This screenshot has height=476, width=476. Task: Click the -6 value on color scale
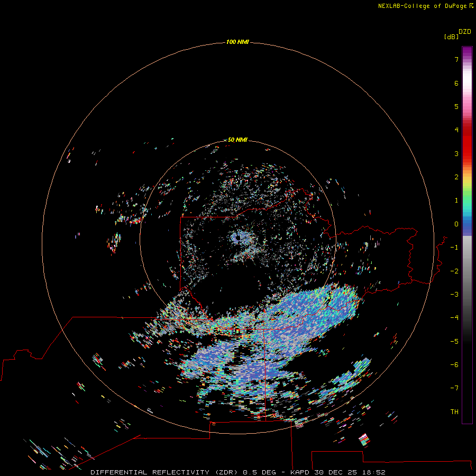click(x=454, y=364)
